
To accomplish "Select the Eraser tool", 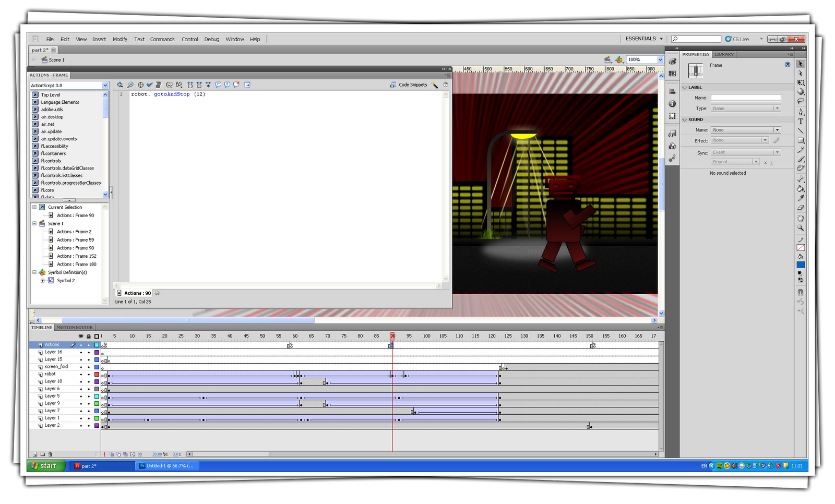I will click(801, 208).
